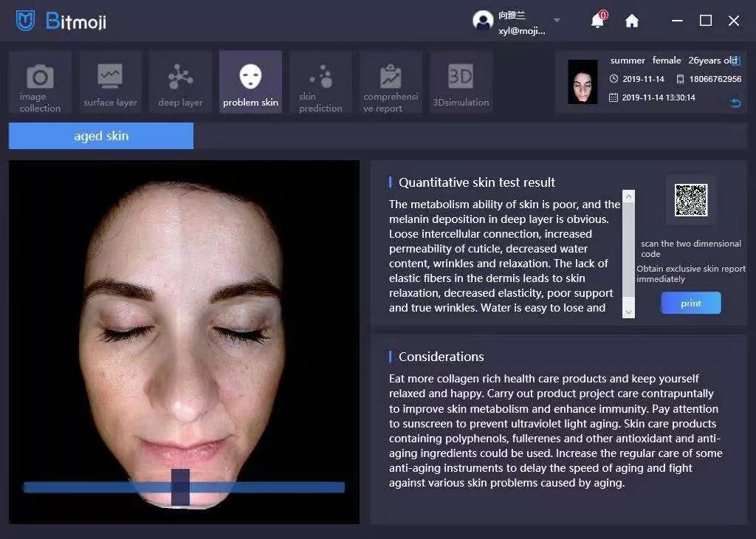Click the blue return arrow in patient panel
756x539 pixels.
coord(735,103)
